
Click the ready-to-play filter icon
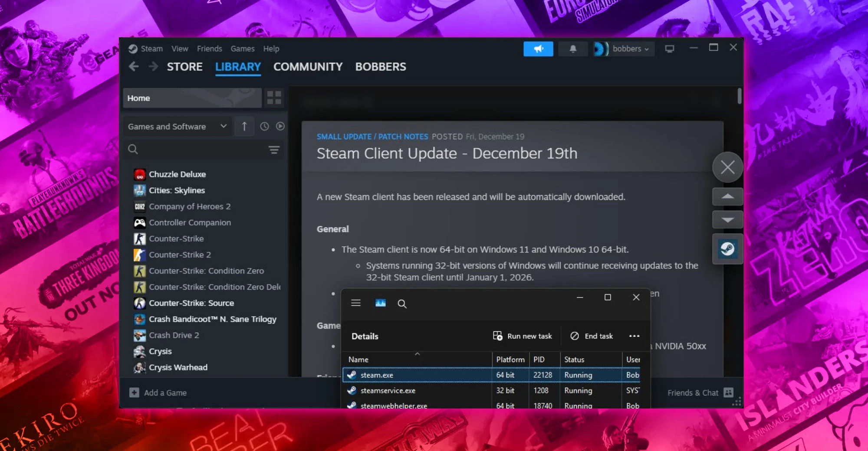pos(280,126)
